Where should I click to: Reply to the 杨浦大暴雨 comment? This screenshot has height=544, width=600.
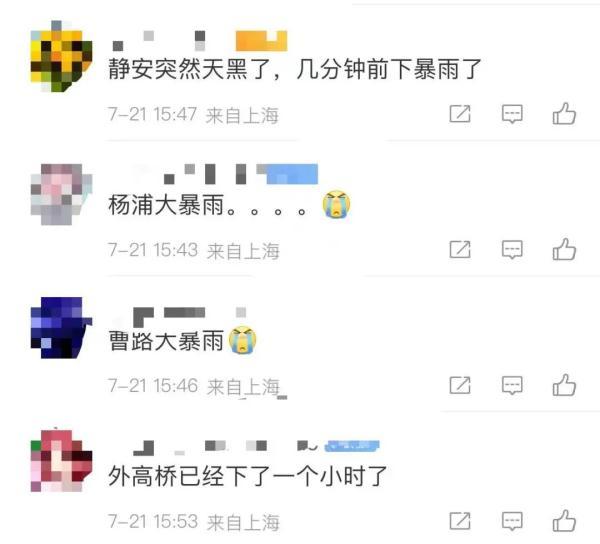pos(512,250)
